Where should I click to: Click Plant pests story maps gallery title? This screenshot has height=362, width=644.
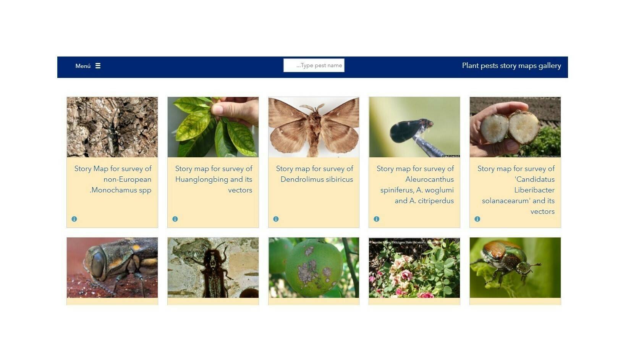511,66
